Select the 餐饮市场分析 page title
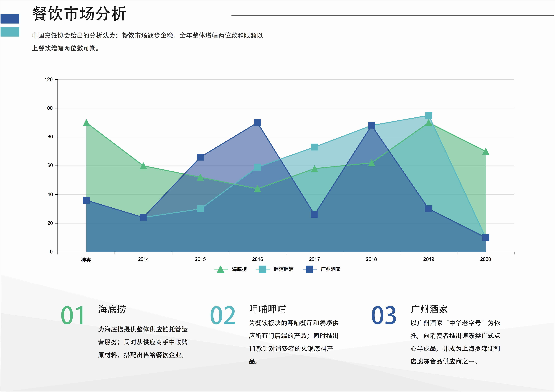555x392 pixels. tap(79, 14)
